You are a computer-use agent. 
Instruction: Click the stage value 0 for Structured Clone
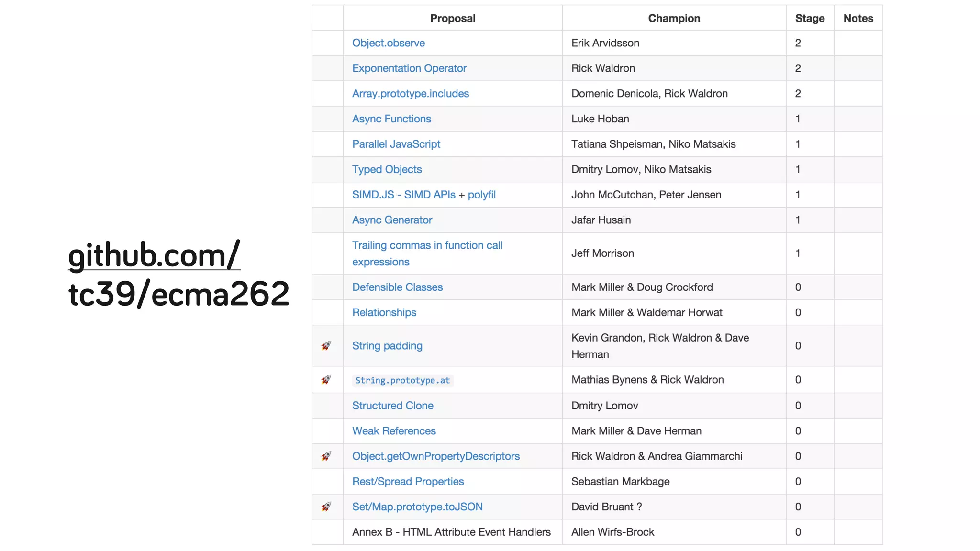(x=798, y=406)
